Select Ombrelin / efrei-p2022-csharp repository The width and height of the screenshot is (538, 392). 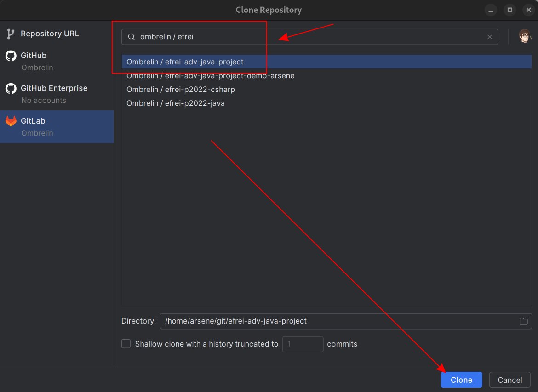coord(326,89)
